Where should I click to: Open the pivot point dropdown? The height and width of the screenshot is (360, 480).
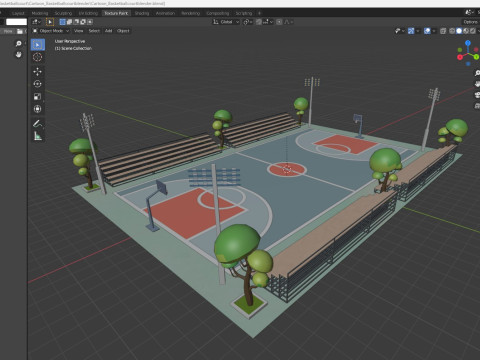click(247, 22)
